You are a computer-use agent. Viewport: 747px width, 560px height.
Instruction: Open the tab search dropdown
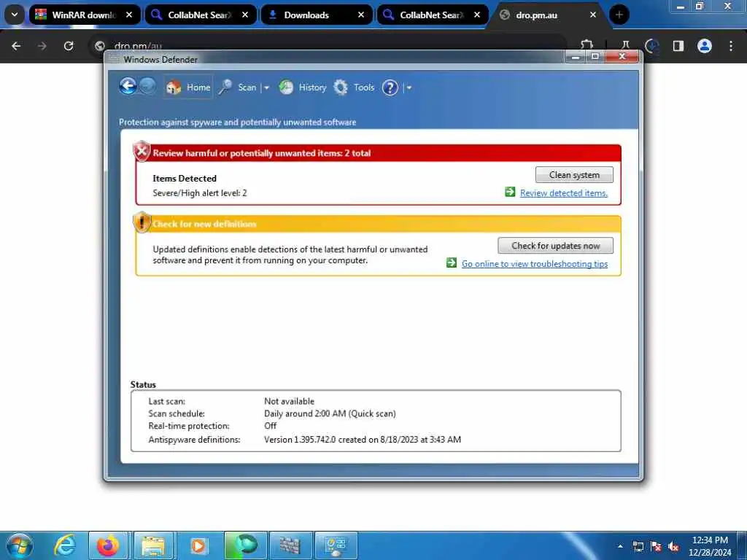click(15, 15)
